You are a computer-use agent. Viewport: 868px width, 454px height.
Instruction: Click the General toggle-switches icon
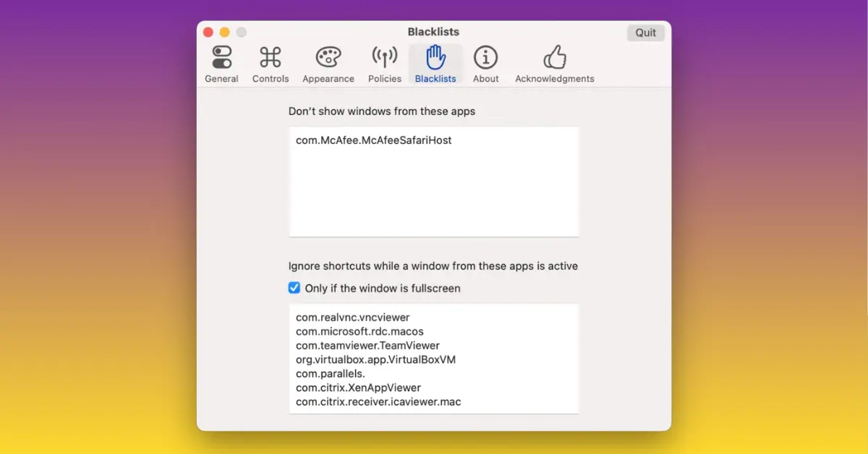[221, 56]
